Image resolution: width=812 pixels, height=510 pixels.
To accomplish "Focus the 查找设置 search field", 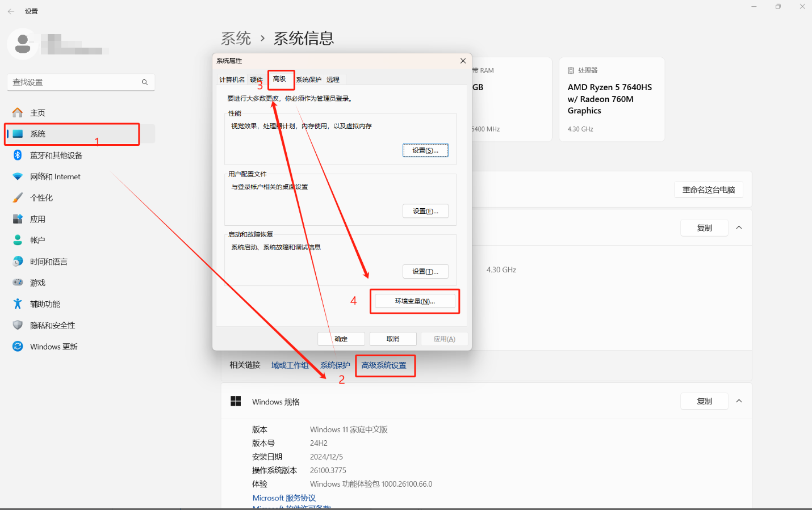I will point(81,82).
